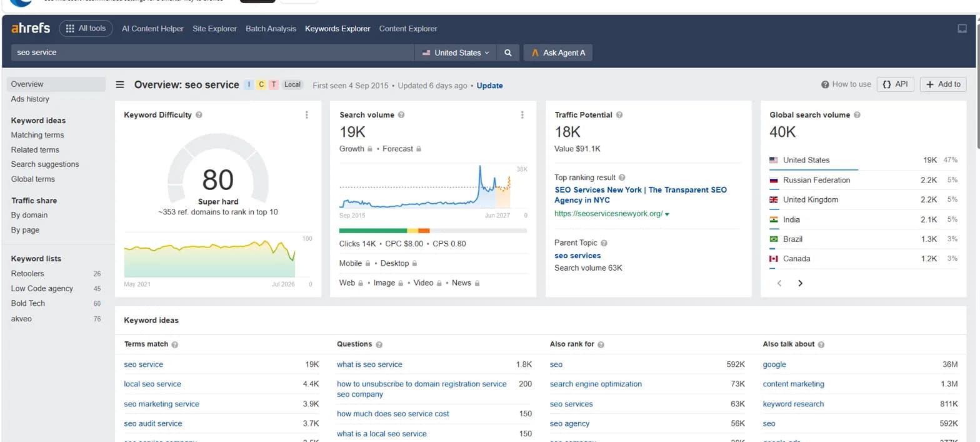Click the Questions help icon
This screenshot has width=980, height=442.
379,344
